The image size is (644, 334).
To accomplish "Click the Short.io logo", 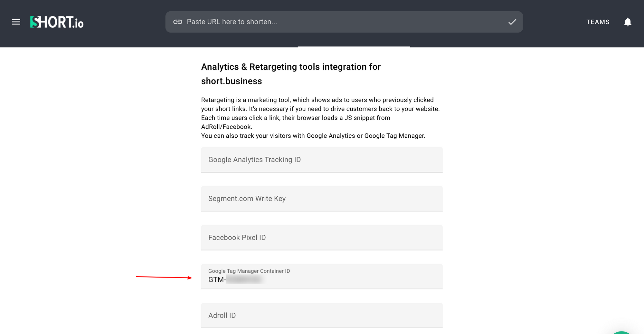I will coord(57,22).
